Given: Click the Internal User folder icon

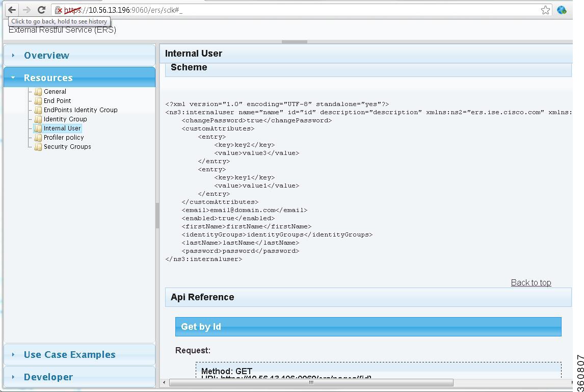Looking at the screenshot, I should click(38, 128).
